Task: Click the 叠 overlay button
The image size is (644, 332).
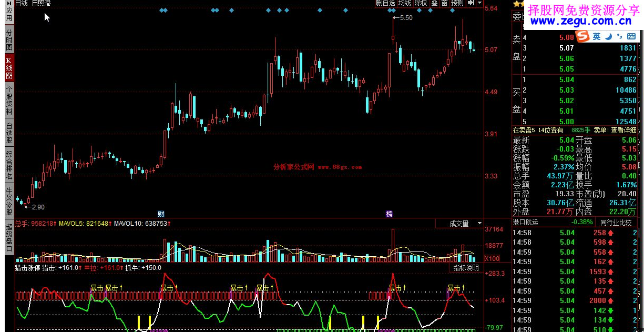Action: click(x=434, y=3)
